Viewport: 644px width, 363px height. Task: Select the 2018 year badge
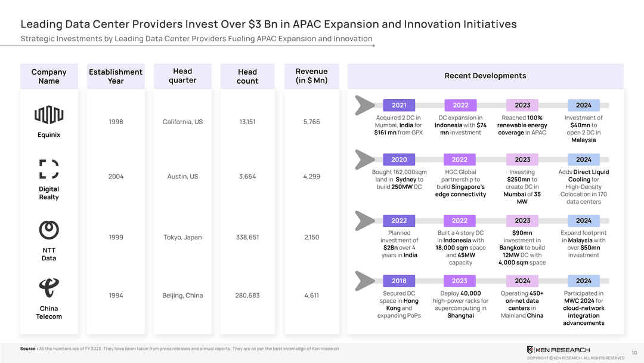(x=399, y=281)
